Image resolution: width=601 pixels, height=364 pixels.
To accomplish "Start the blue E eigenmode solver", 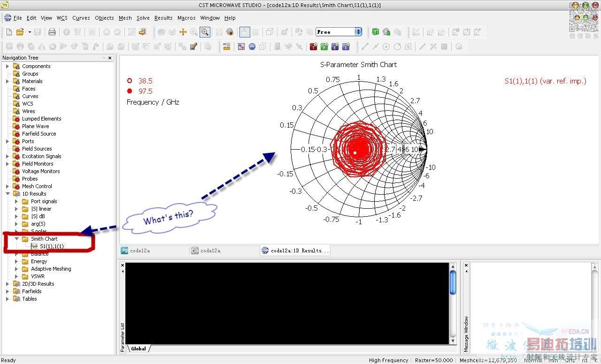I will tap(335, 46).
